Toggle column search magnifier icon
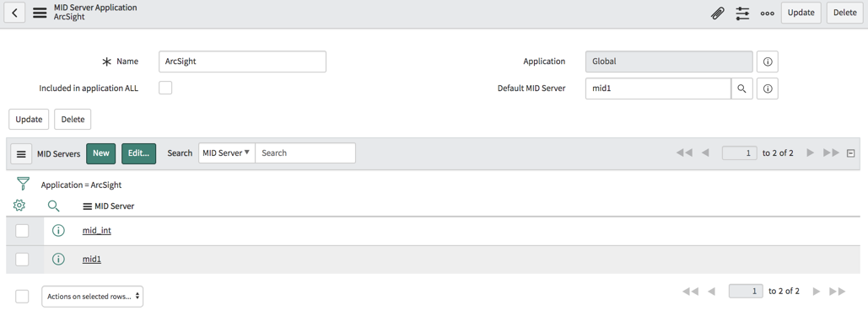Screen dimensions: 868x316 pyautogui.click(x=54, y=206)
